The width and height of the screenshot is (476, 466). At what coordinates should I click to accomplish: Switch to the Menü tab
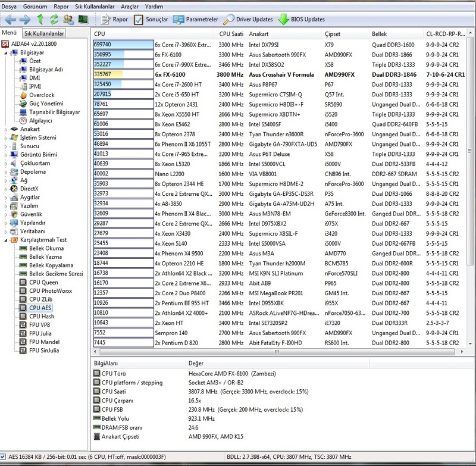point(9,33)
